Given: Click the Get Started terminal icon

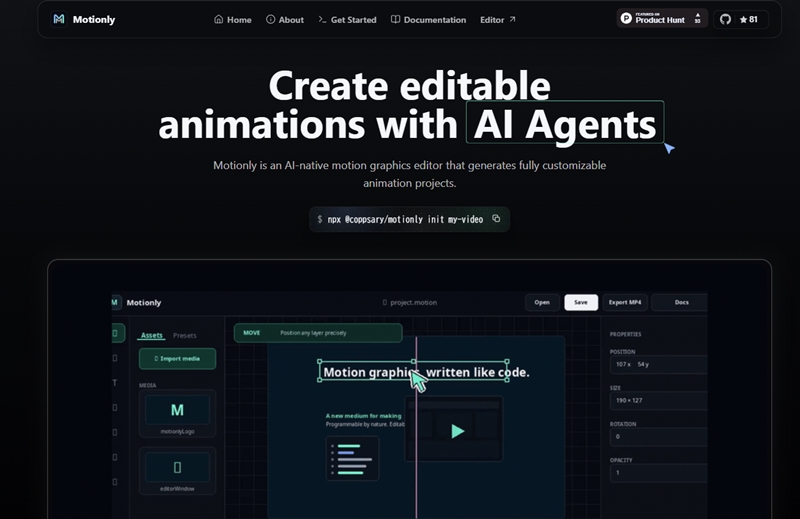Looking at the screenshot, I should click(322, 19).
